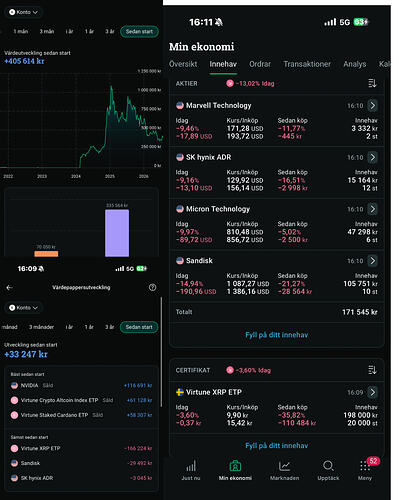Select the Innehav tab
The width and height of the screenshot is (400, 500).
223,64
